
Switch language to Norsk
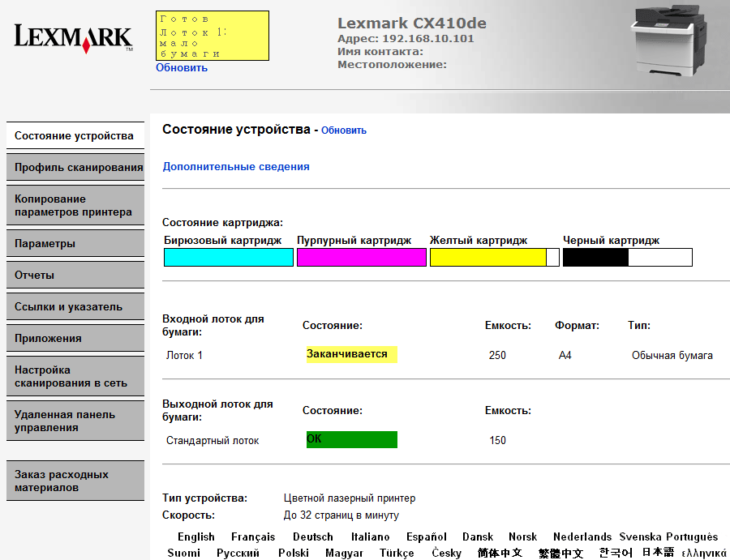[x=523, y=537]
